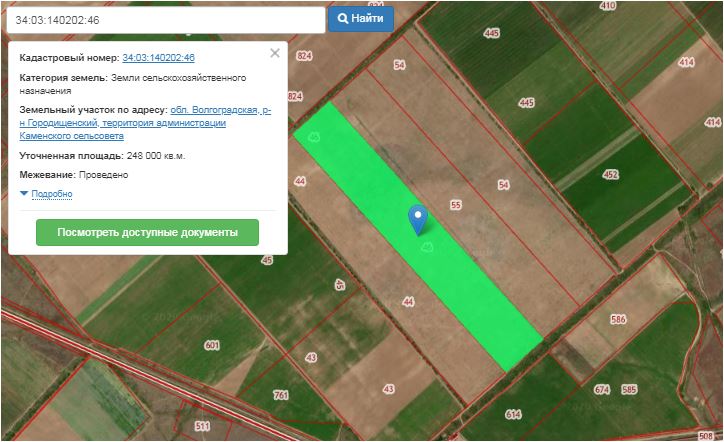Viewport: 724px width, 442px height.
Task: Click parcel label 674 on the map
Action: (602, 389)
